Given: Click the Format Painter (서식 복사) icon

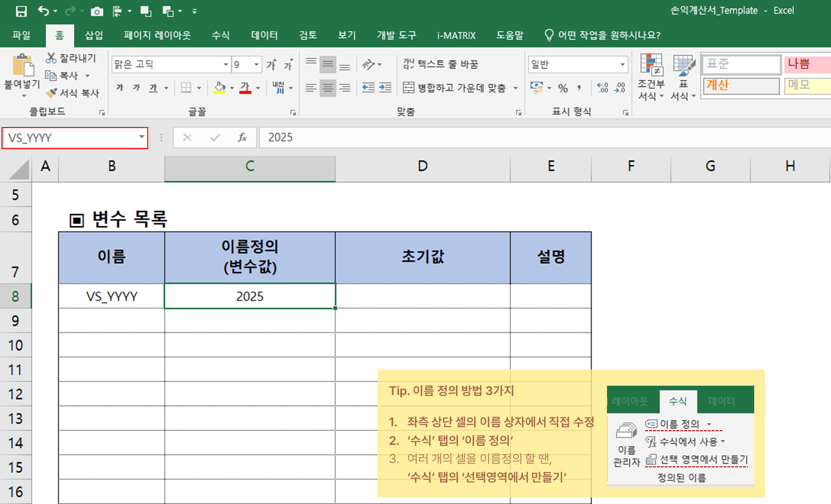Looking at the screenshot, I should coord(51,93).
